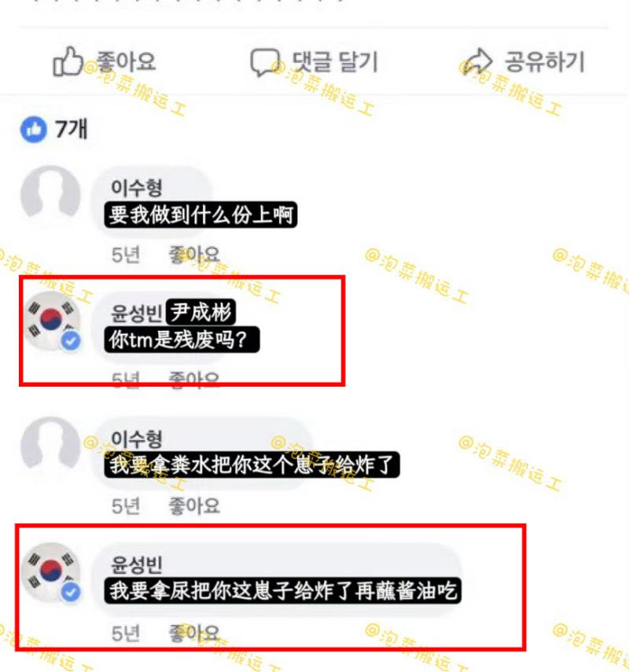Tap the 공유하기 share button

[522, 62]
